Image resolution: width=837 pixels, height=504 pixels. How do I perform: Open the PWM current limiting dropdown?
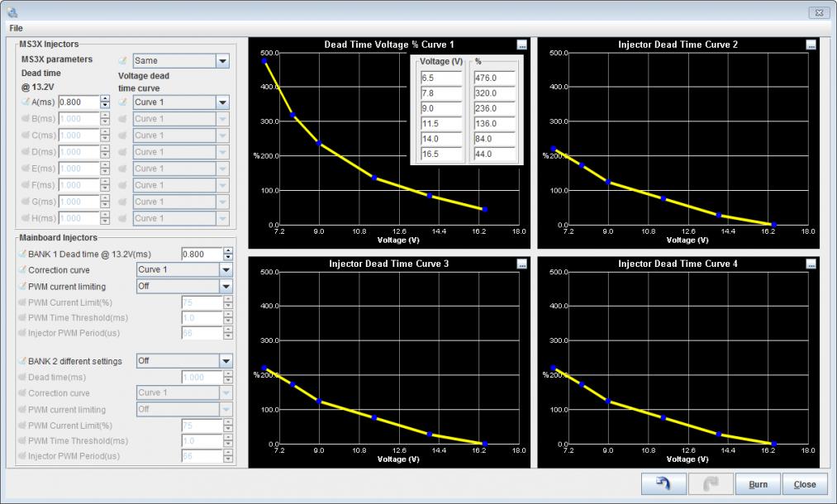pyautogui.click(x=226, y=287)
